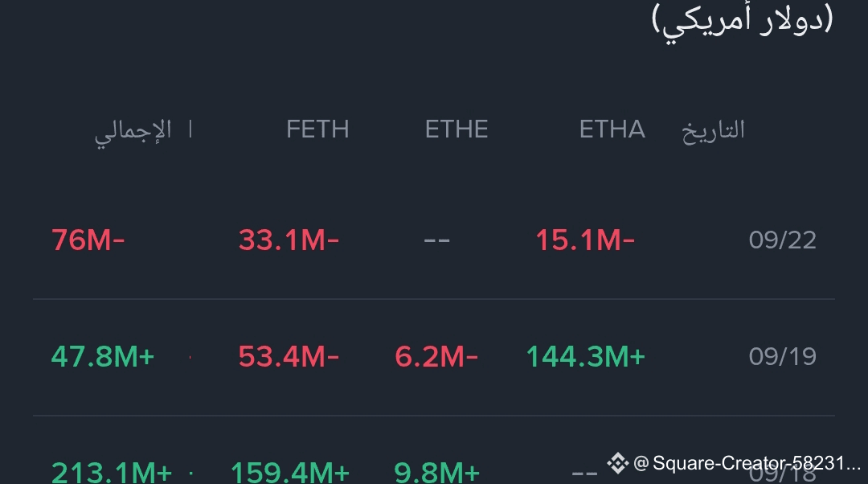Click the 9.8M+ ETHE value
Viewport: 868px width, 484px height.
pyautogui.click(x=436, y=473)
